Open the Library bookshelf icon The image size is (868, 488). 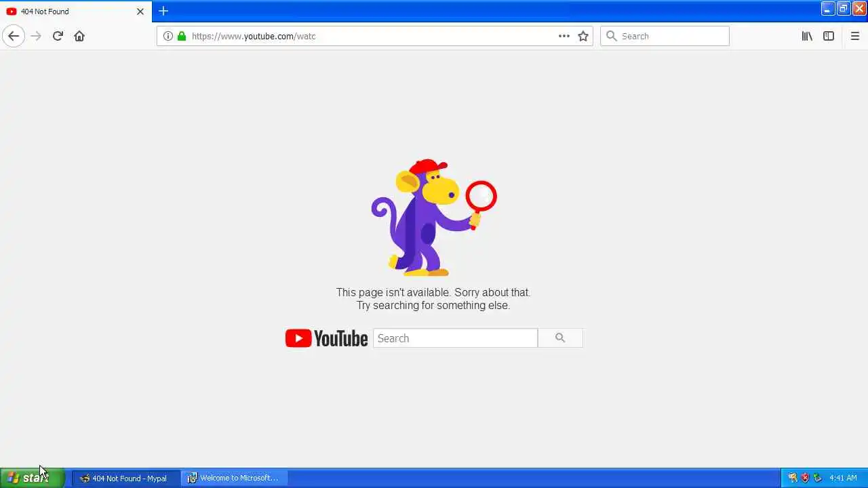coord(807,36)
